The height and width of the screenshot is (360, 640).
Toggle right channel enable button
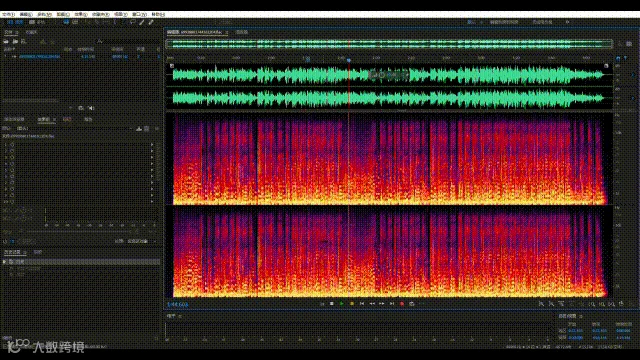[633, 98]
